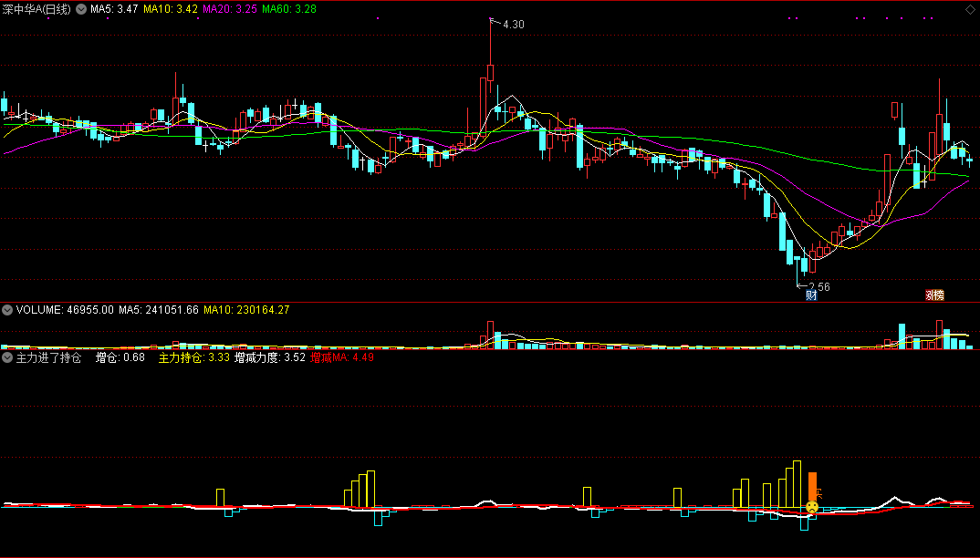Select the MA60: 3.28 label
980x558 pixels.
(289, 9)
